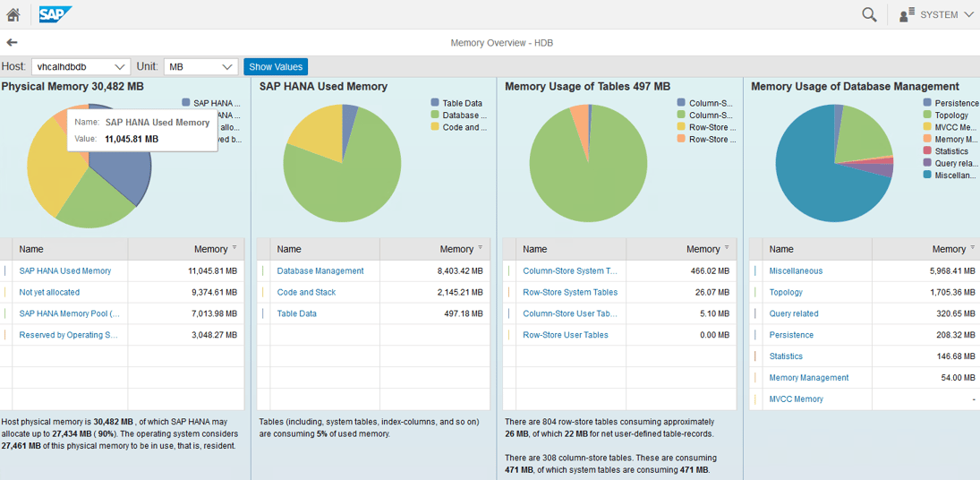
Task: Select the 5,968.41 MB cell
Action: (925, 270)
